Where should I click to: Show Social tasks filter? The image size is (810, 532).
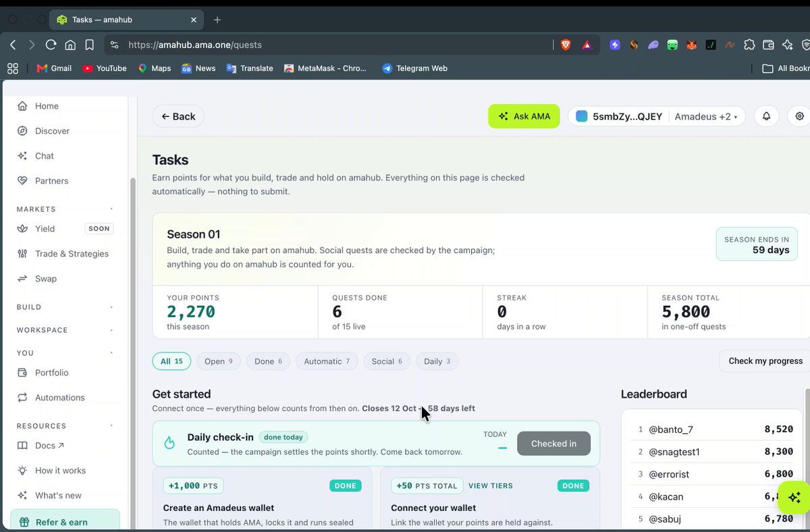(x=387, y=361)
